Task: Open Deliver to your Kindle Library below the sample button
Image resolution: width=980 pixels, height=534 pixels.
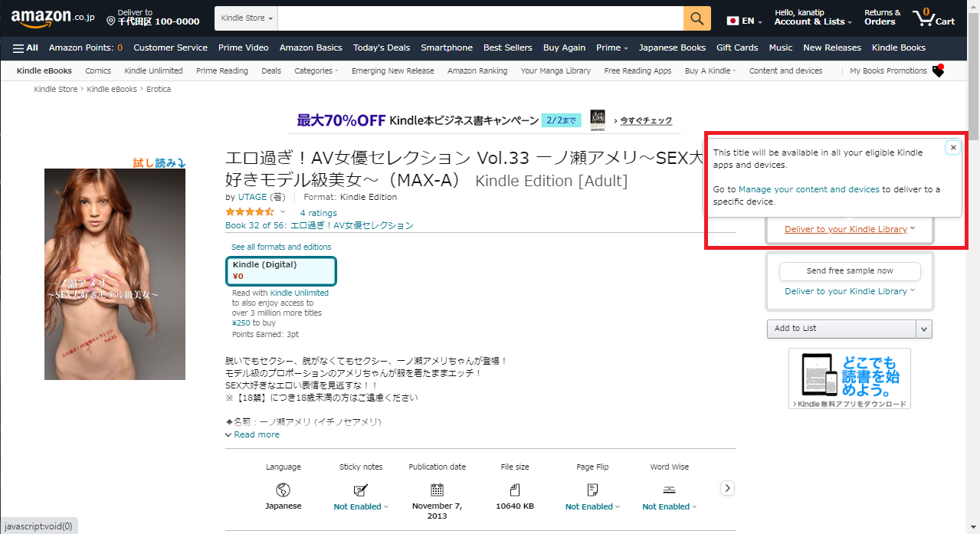Action: tap(850, 291)
